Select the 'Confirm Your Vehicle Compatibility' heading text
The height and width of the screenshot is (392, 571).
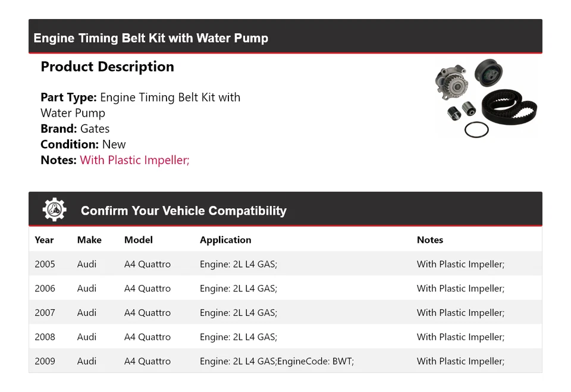[183, 211]
